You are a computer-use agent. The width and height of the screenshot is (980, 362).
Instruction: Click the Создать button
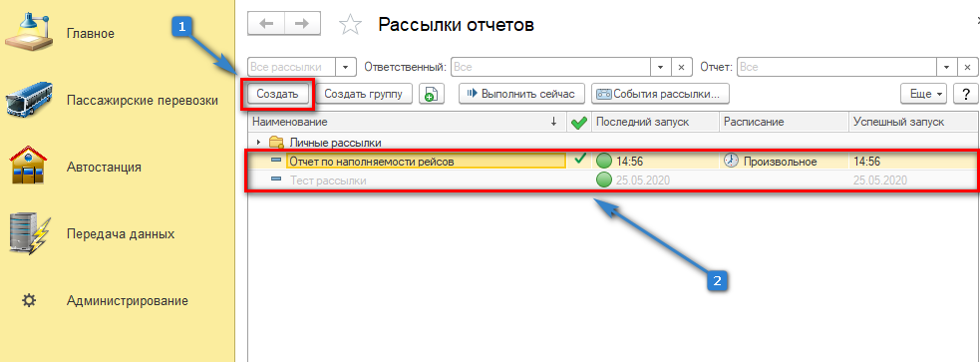(x=277, y=94)
